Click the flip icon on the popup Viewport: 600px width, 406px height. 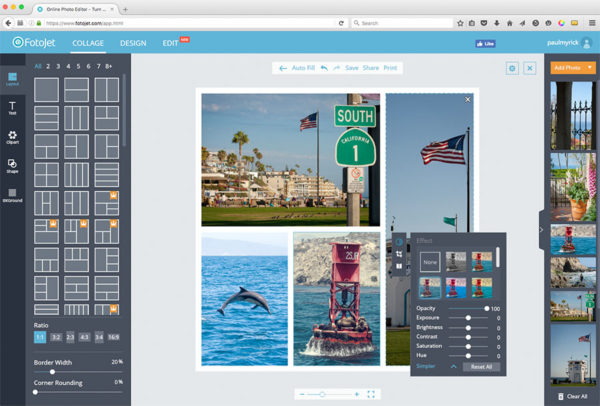click(399, 266)
